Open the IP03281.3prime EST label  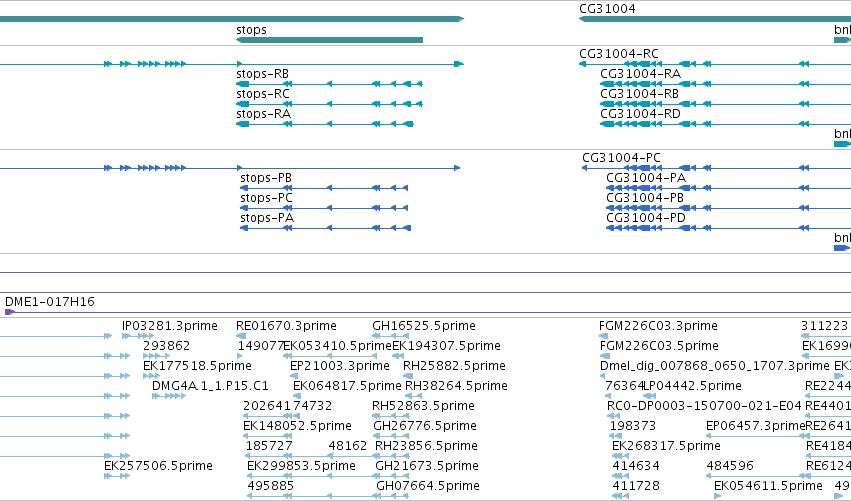(169, 326)
